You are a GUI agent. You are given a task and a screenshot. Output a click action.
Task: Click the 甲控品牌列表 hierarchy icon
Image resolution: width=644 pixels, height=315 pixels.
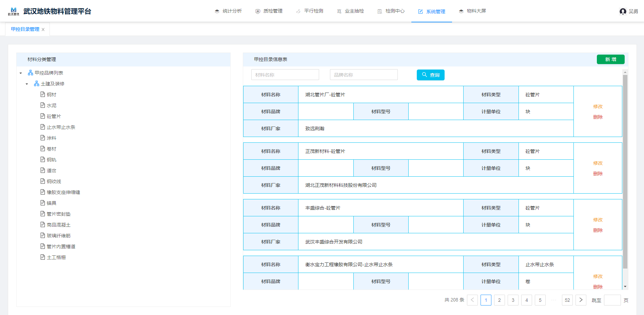tap(31, 73)
